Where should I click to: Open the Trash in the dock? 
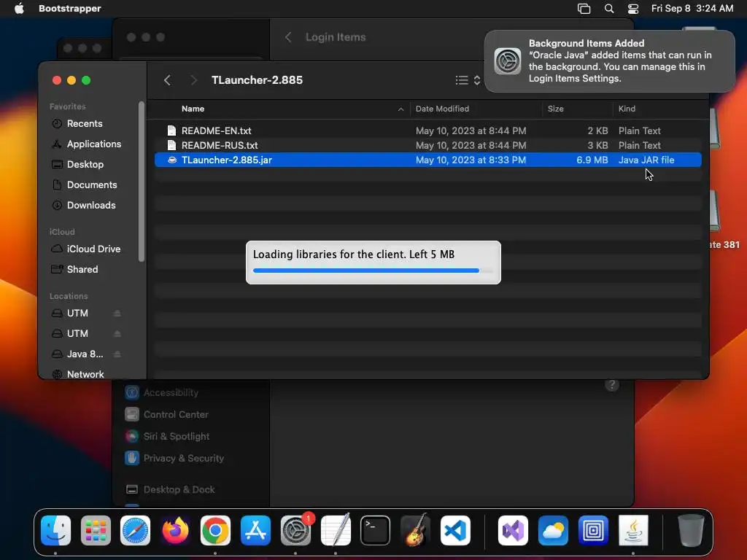tap(691, 530)
